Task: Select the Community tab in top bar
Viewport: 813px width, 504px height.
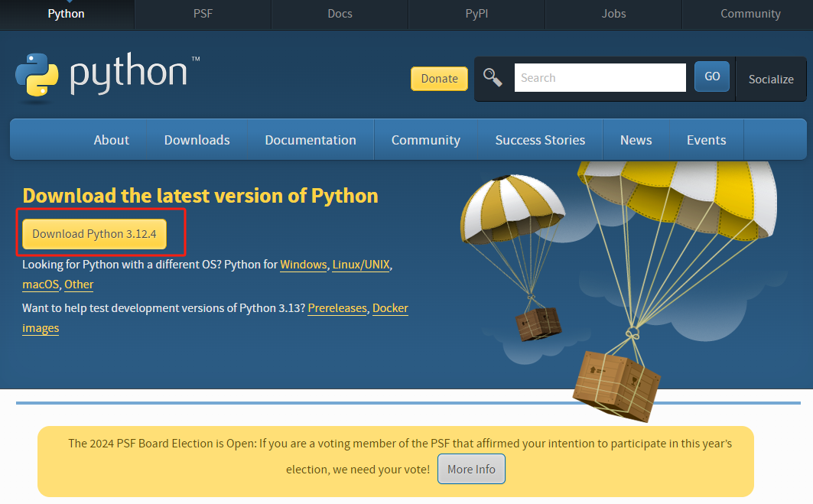Action: [x=750, y=14]
